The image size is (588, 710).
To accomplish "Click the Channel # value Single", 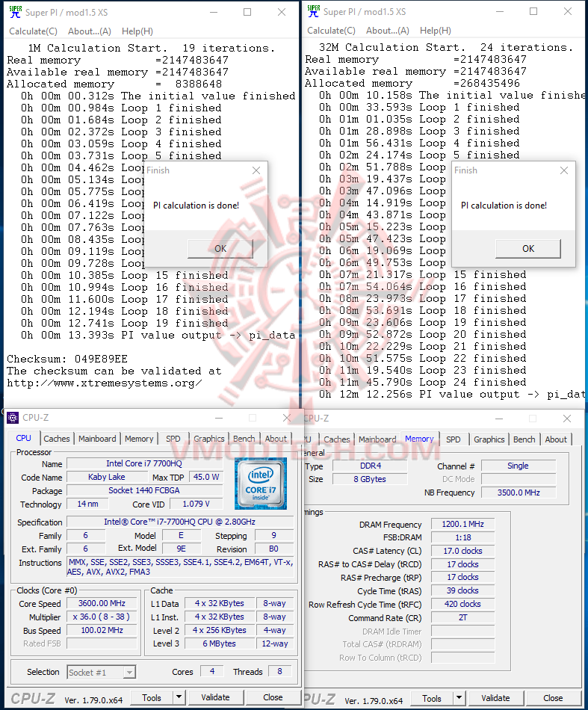I will (x=519, y=466).
